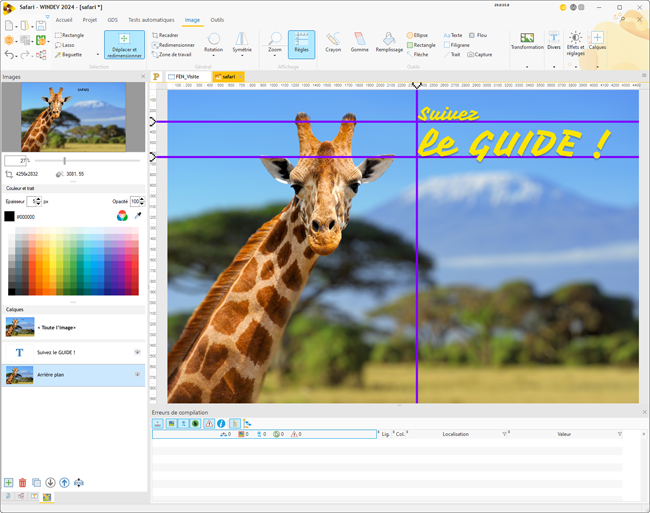Click the eyedropper color picker icon

138,216
